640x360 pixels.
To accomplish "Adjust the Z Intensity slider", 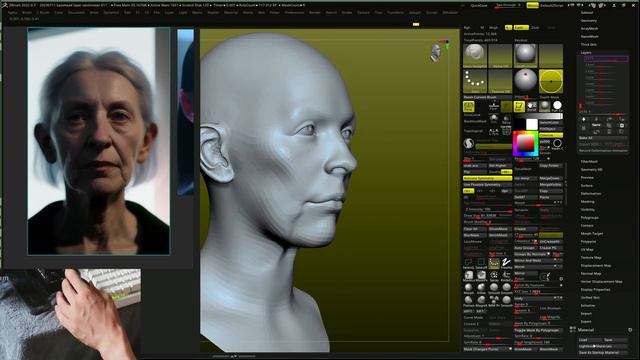I will coord(487,209).
